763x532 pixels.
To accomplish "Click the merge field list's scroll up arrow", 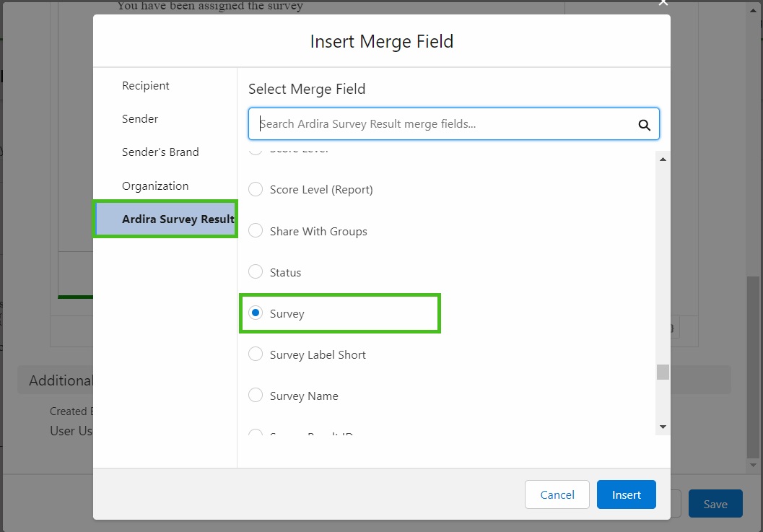I will pos(663,160).
